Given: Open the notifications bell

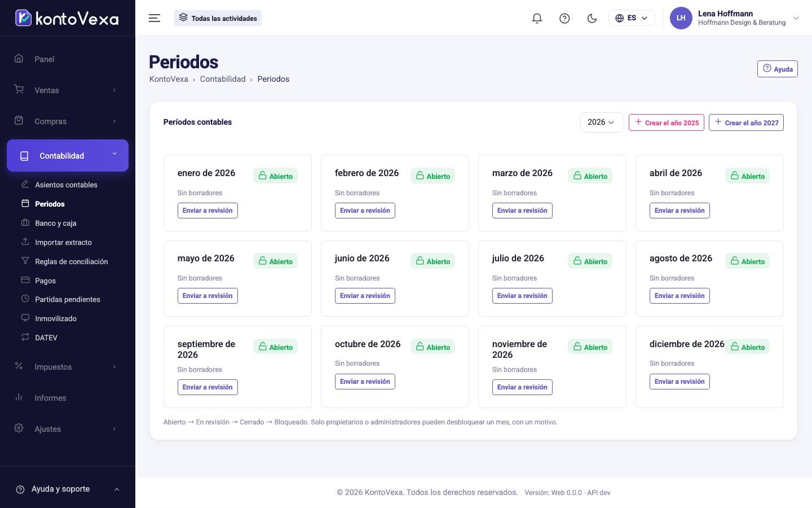Looking at the screenshot, I should (537, 18).
